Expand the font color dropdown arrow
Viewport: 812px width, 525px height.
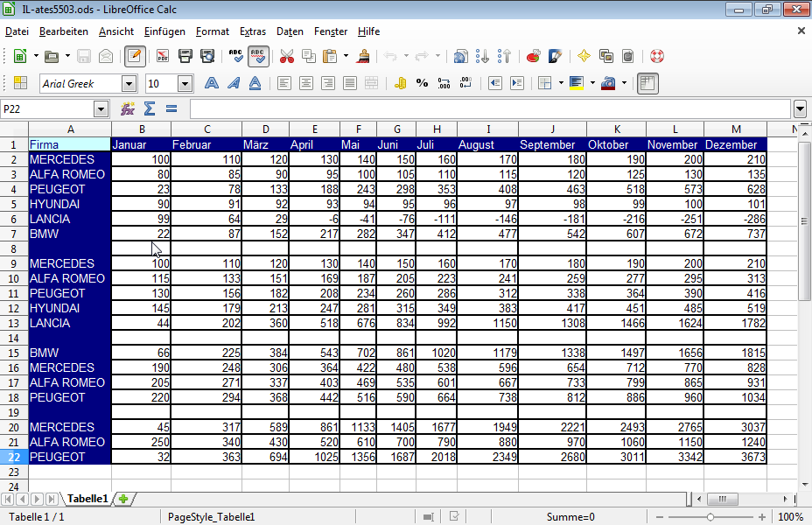tap(624, 83)
